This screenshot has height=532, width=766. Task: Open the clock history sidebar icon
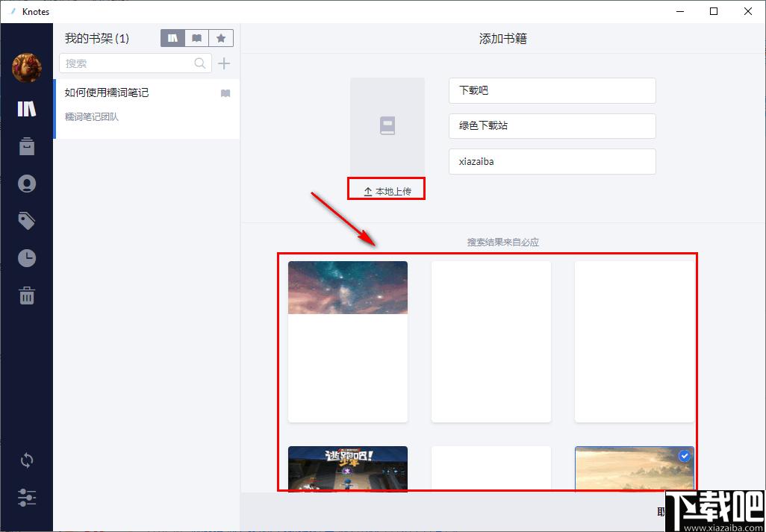click(x=27, y=257)
